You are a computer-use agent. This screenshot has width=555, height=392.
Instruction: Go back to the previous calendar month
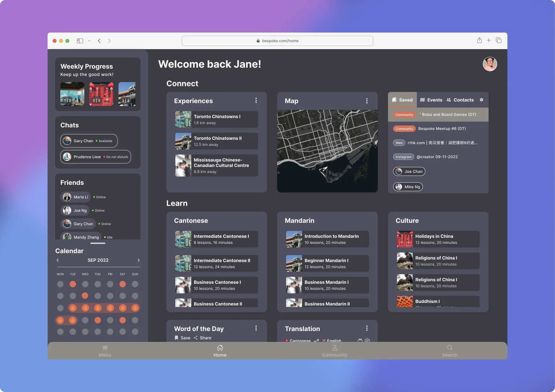tap(57, 260)
